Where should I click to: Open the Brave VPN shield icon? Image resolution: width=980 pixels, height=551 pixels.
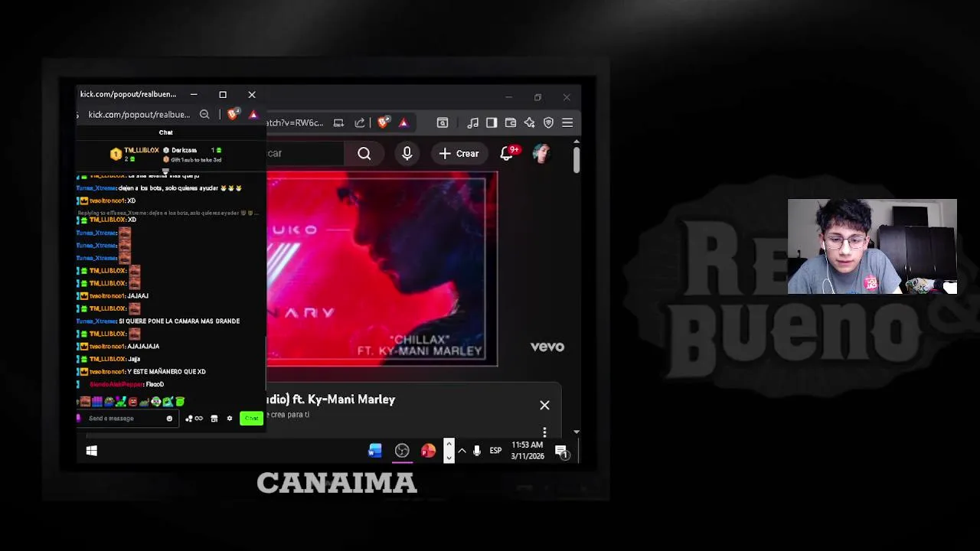(x=549, y=122)
